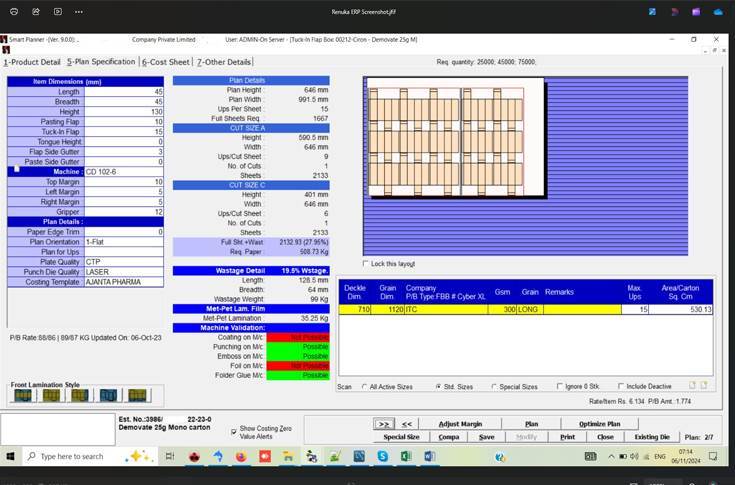
Task: Choose the Special Sizes scan option
Action: [494, 385]
